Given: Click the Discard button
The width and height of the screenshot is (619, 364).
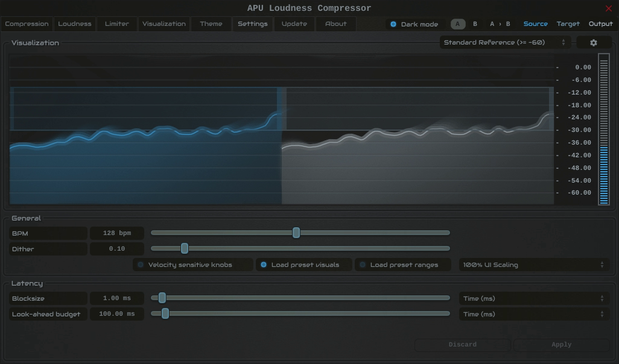Looking at the screenshot, I should (x=462, y=345).
